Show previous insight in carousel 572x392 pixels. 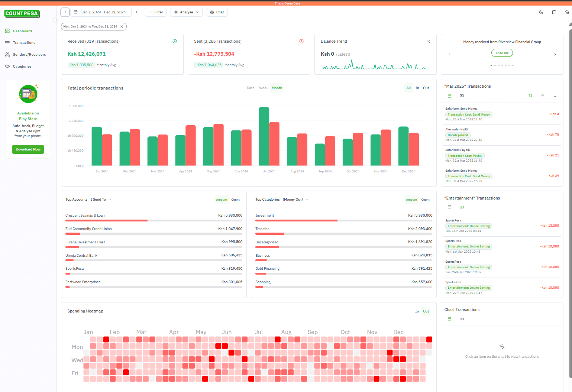point(449,55)
